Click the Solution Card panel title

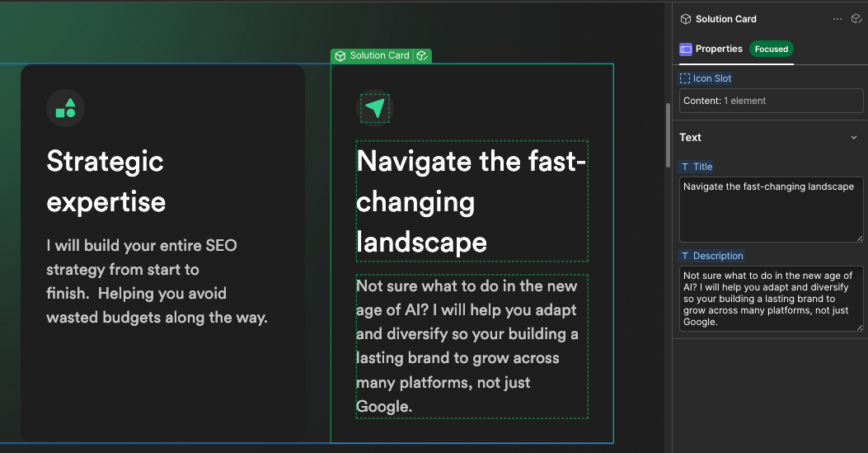point(725,19)
